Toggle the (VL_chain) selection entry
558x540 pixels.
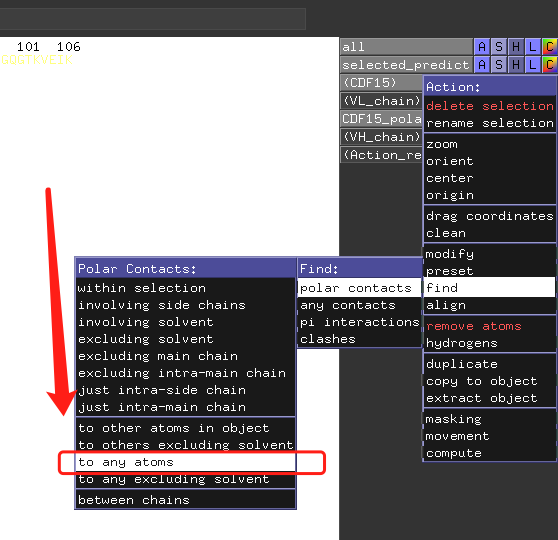pos(381,101)
